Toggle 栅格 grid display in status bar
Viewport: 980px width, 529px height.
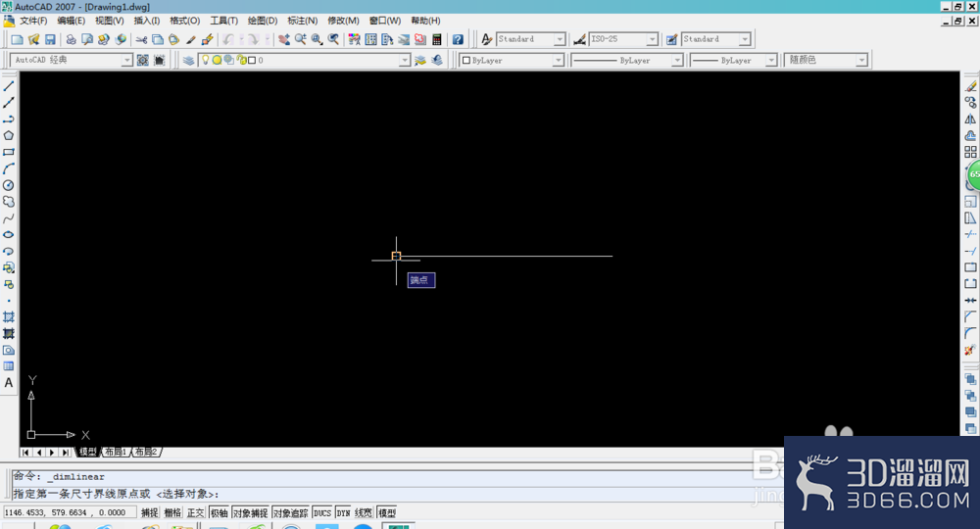pyautogui.click(x=172, y=512)
